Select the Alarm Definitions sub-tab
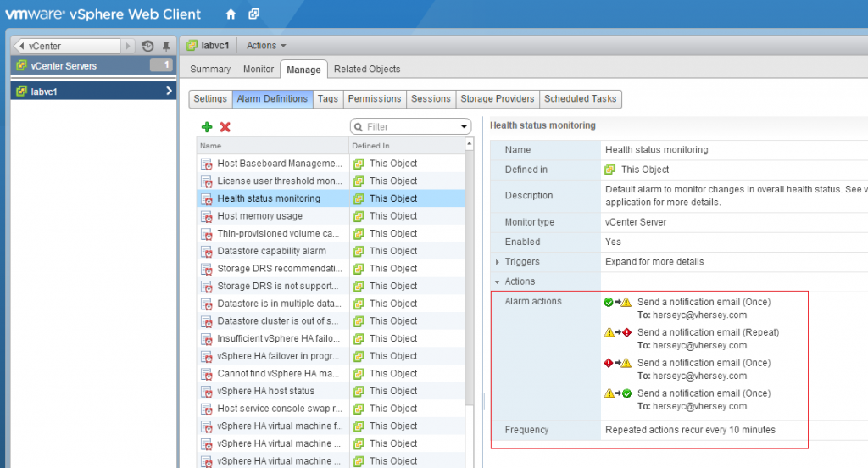Image resolution: width=868 pixels, height=468 pixels. pyautogui.click(x=272, y=98)
